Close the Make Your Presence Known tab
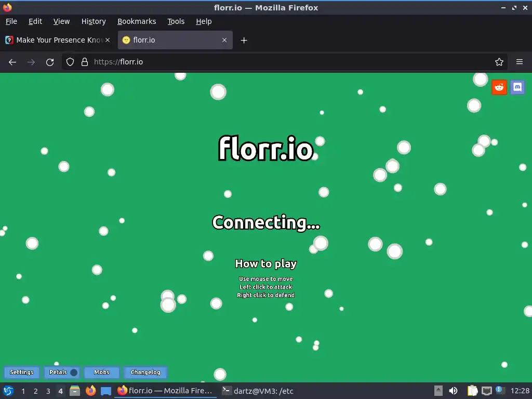The image size is (532, 399). tap(108, 40)
